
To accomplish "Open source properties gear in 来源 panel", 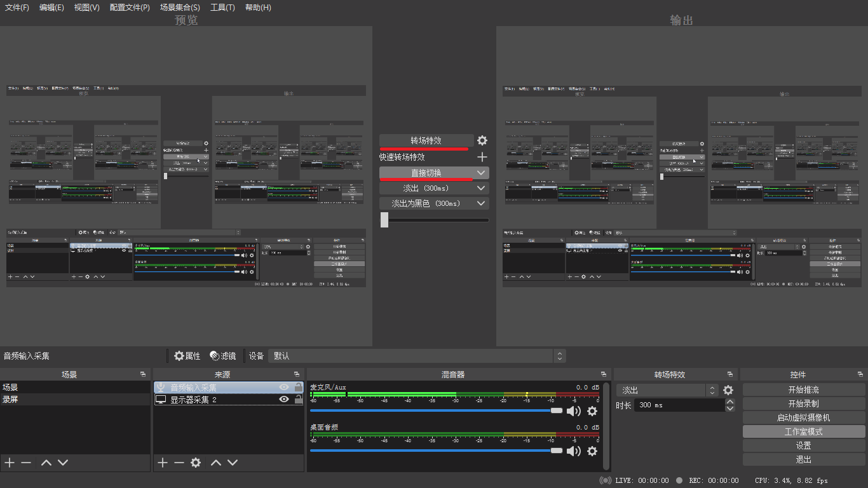I will coord(196,463).
